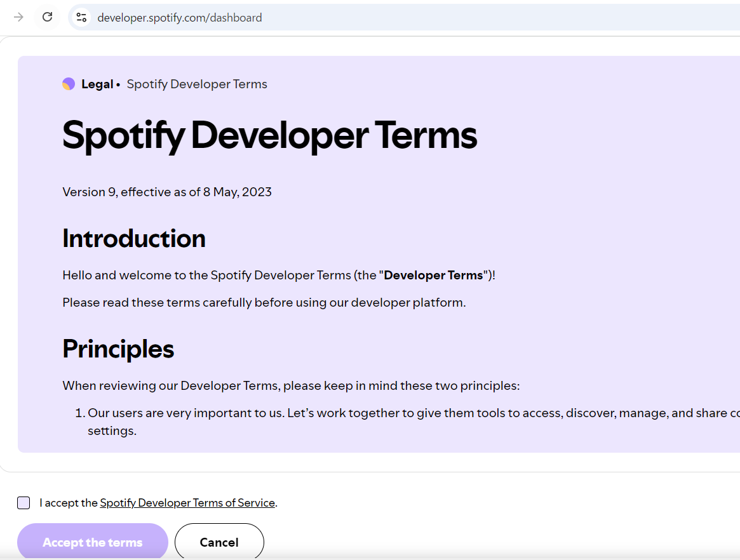The image size is (740, 560).
Task: Click the Introduction heading
Action: pos(134,238)
